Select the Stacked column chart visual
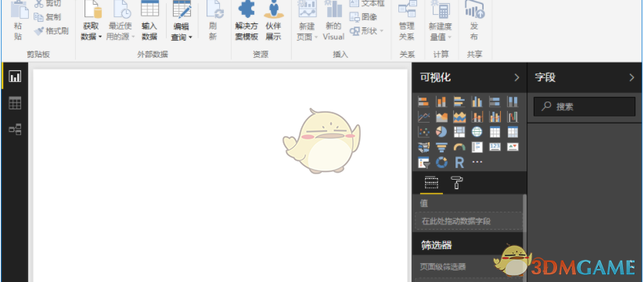This screenshot has width=644, height=282. tap(441, 102)
